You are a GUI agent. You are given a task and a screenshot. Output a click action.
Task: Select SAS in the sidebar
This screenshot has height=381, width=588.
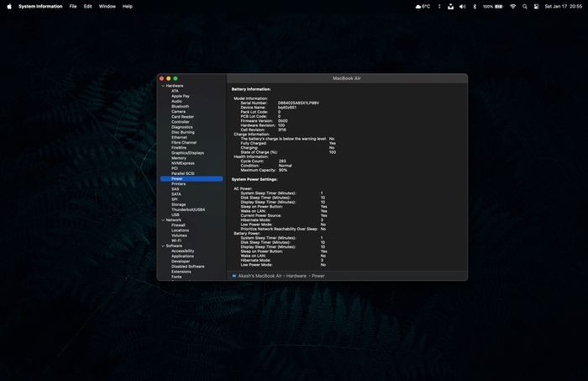tap(176, 189)
